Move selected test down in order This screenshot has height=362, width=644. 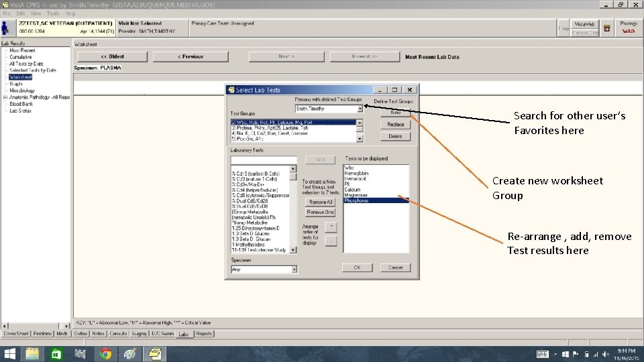point(331,241)
